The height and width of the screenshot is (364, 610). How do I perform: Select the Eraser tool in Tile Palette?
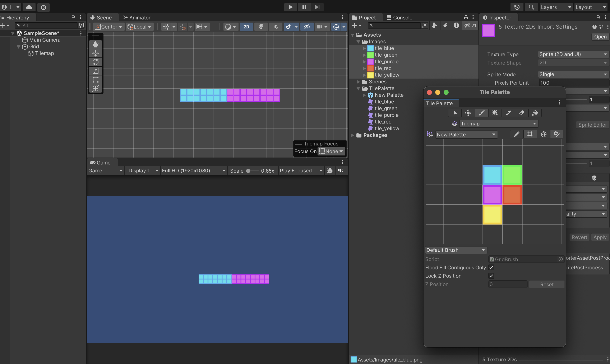[x=522, y=113]
